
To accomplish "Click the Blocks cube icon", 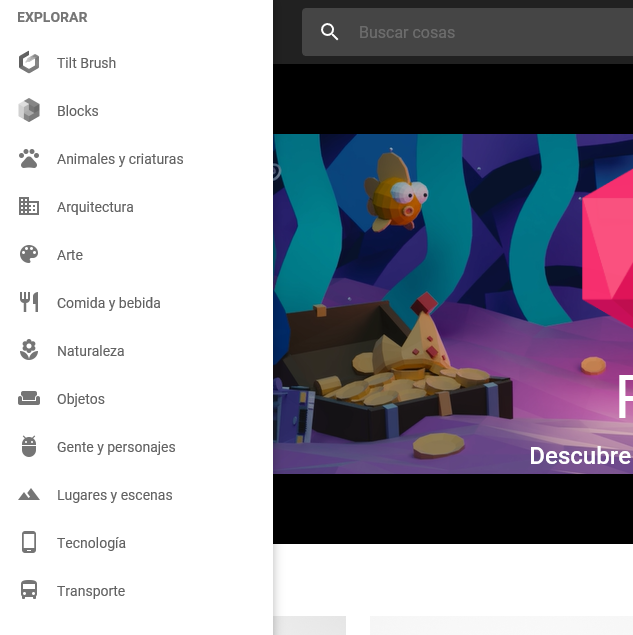I will (29, 111).
